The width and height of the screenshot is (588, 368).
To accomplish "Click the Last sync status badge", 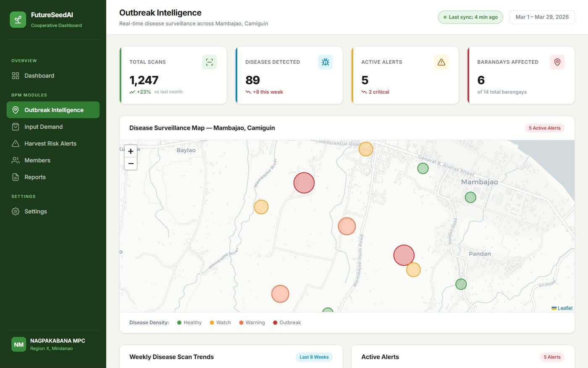I will pos(470,17).
